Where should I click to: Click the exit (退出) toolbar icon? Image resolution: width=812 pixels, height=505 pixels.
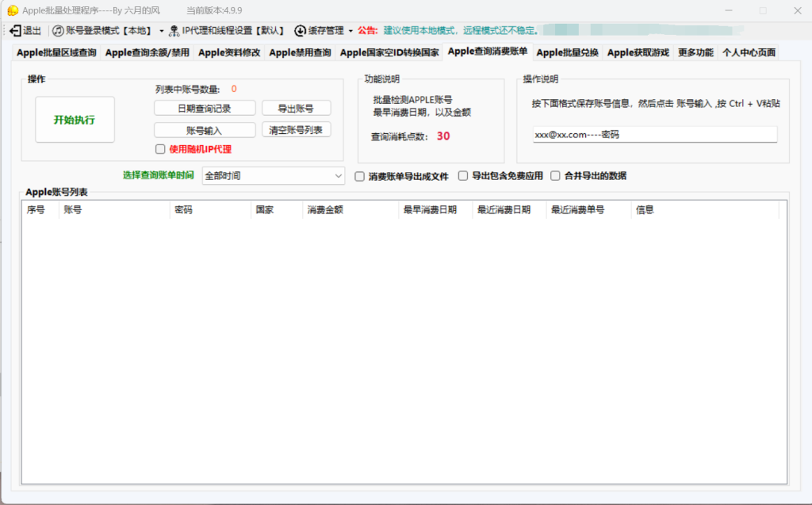click(x=15, y=31)
